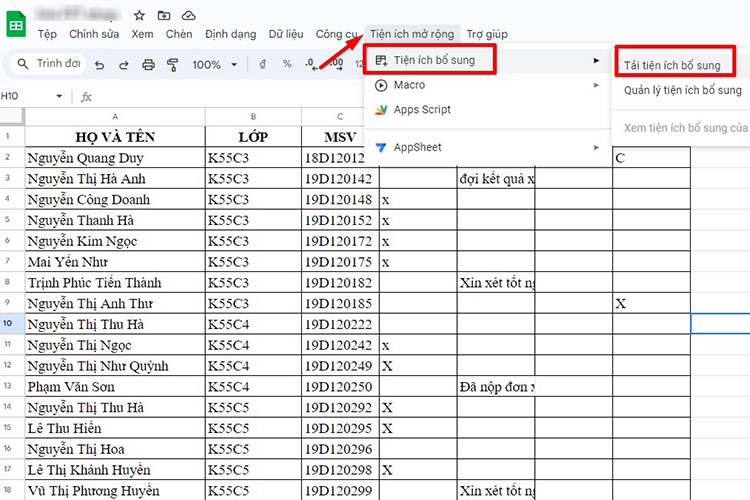Screen dimensions: 750x500
Task: Click the undo arrow icon
Action: point(99,65)
